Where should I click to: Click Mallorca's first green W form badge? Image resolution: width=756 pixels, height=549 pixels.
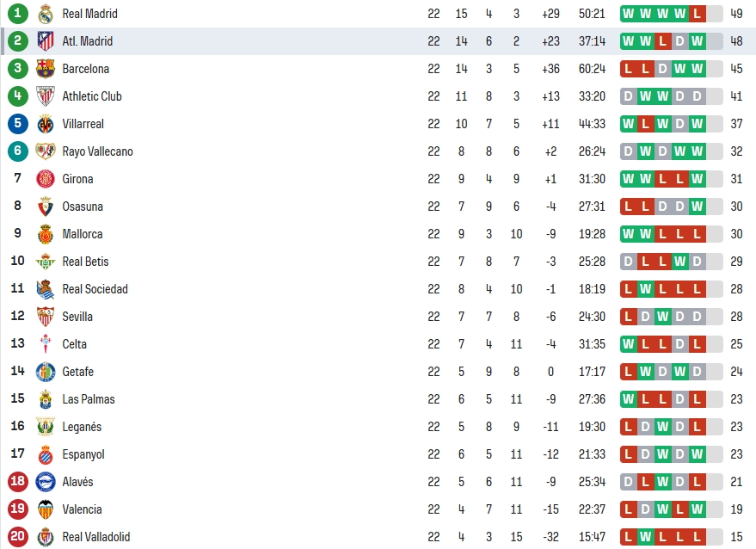click(628, 234)
